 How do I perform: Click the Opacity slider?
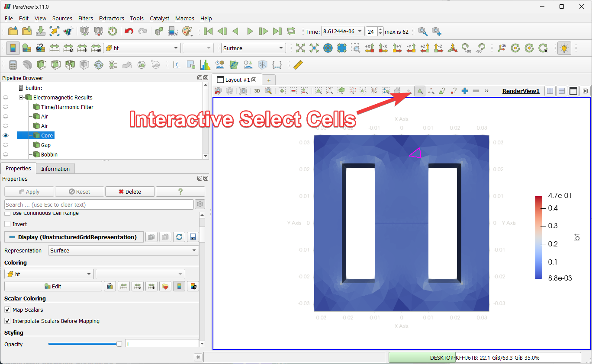pos(85,344)
